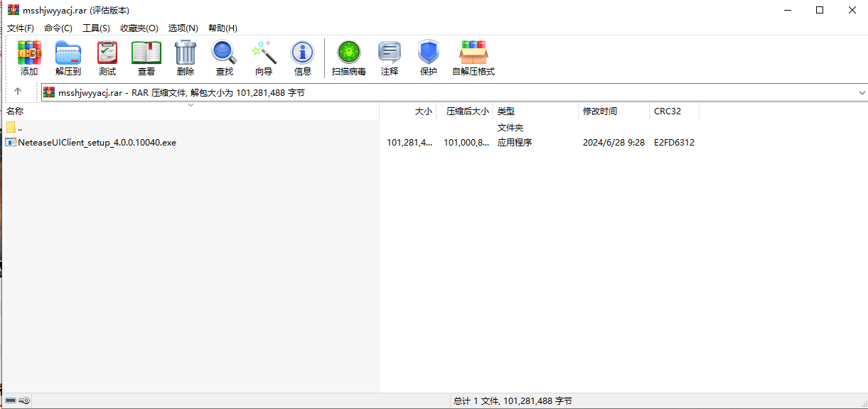The height and width of the screenshot is (409, 868).
Task: Click the parent folder icon ".."
Action: pyautogui.click(x=11, y=128)
